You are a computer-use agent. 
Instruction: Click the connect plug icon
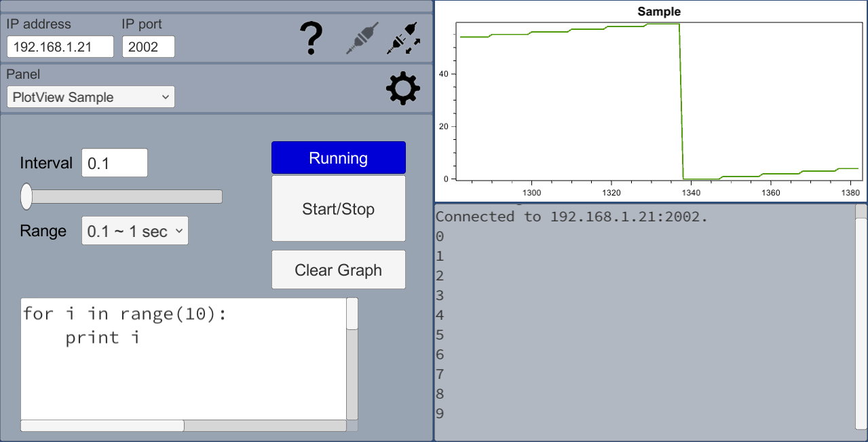362,39
